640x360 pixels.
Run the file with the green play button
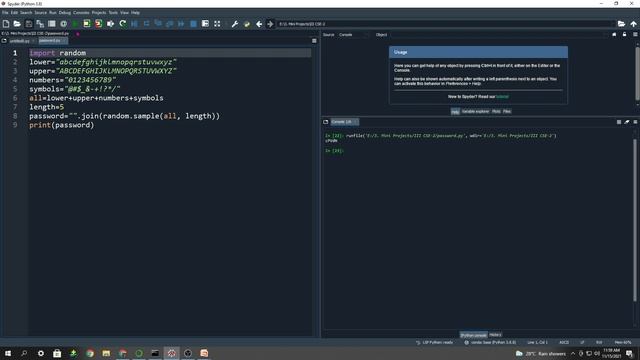click(76, 24)
